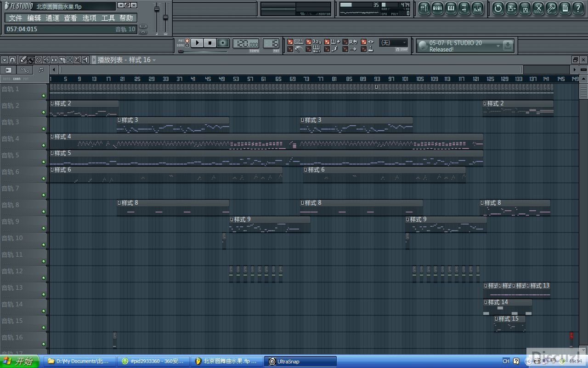The image size is (588, 368).
Task: Open the 文件 menu
Action: point(15,18)
